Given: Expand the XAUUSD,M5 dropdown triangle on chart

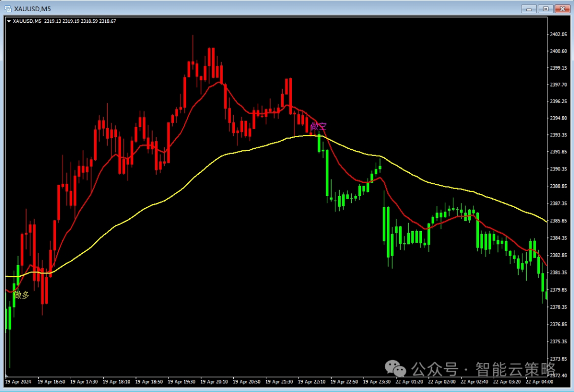Looking at the screenshot, I should click(9, 21).
